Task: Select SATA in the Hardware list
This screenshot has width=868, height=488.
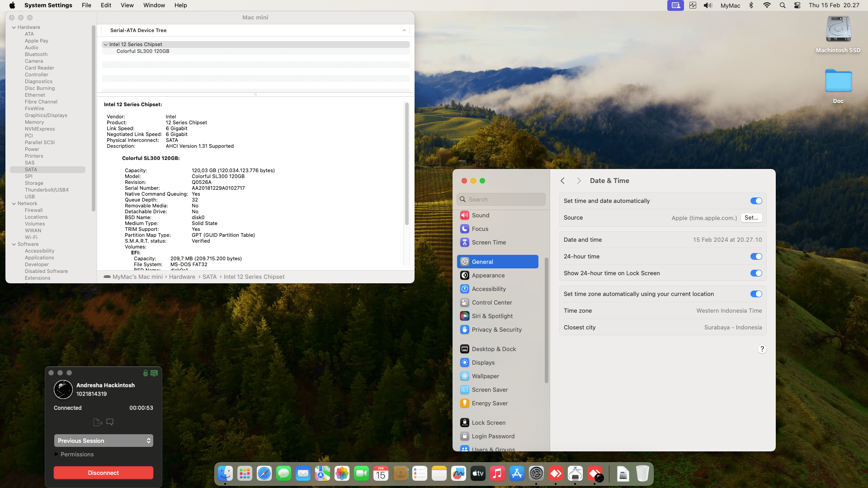Action: (47, 170)
